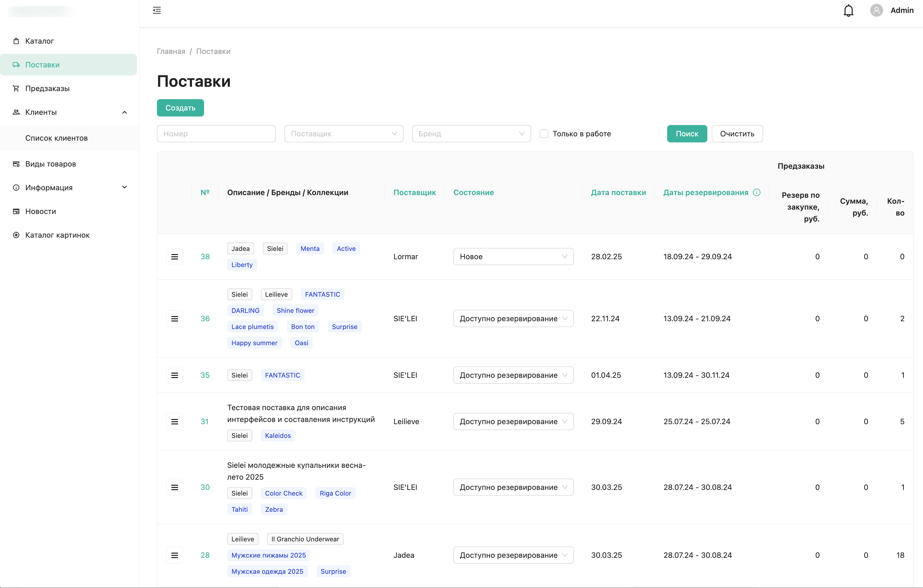The width and height of the screenshot is (923, 588).
Task: Open the Бренд filter dropdown
Action: point(471,134)
